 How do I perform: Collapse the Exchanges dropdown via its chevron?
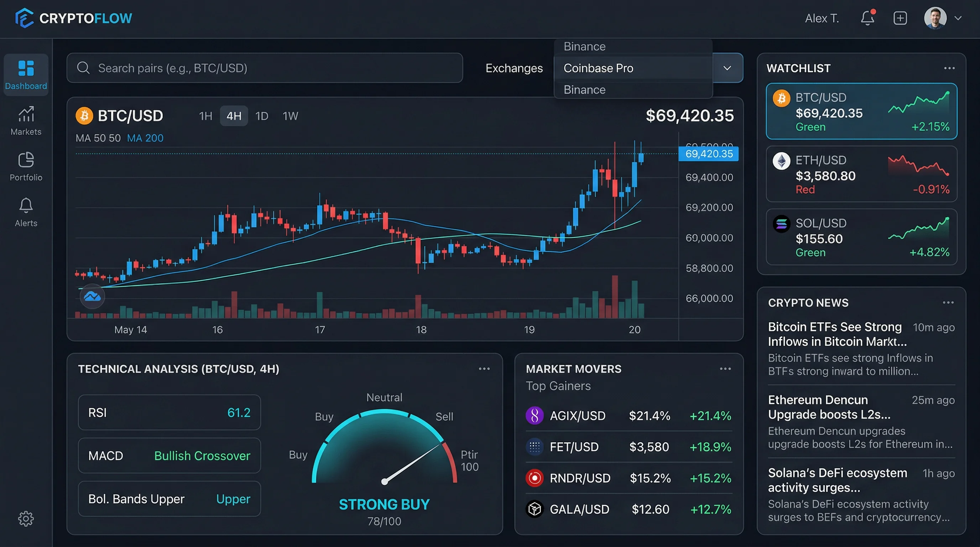pyautogui.click(x=727, y=68)
